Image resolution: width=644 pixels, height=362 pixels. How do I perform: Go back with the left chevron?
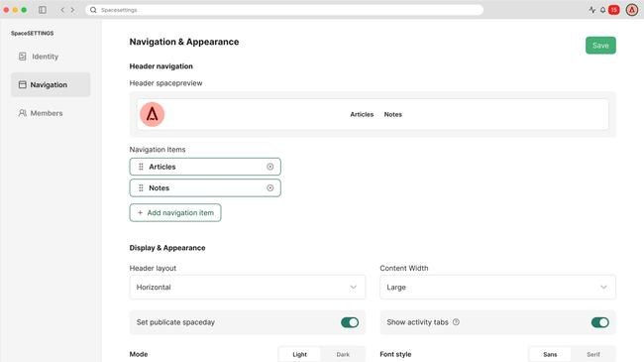(62, 10)
